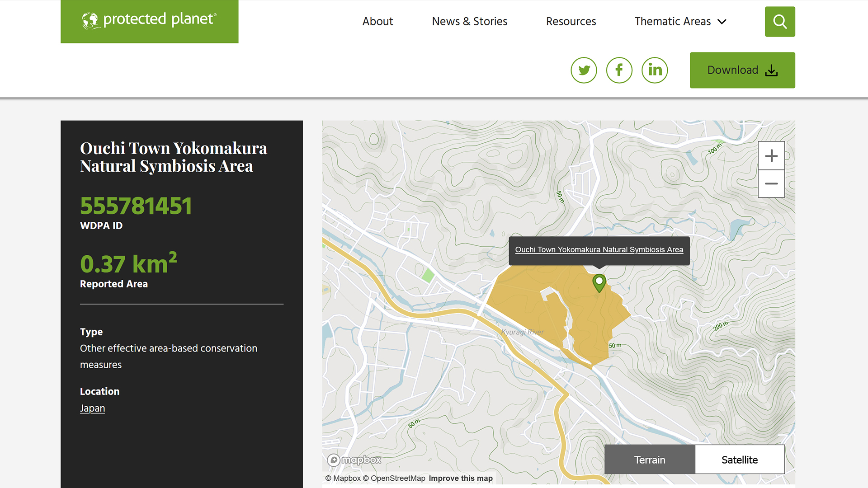
Task: Share page on LinkedIn
Action: pyautogui.click(x=655, y=70)
